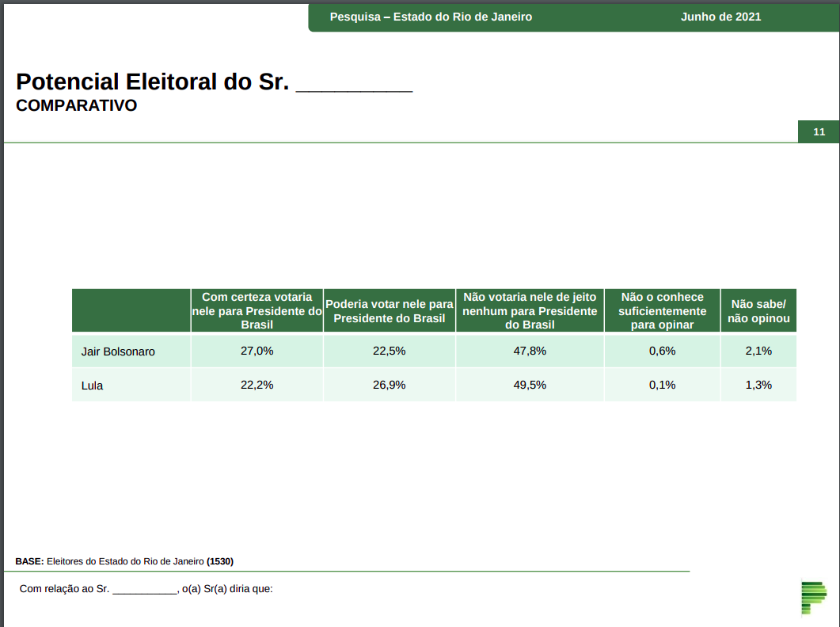Select the 'Não votaria nele de jeito nenhum' header
This screenshot has width=840, height=627.
[x=530, y=310]
